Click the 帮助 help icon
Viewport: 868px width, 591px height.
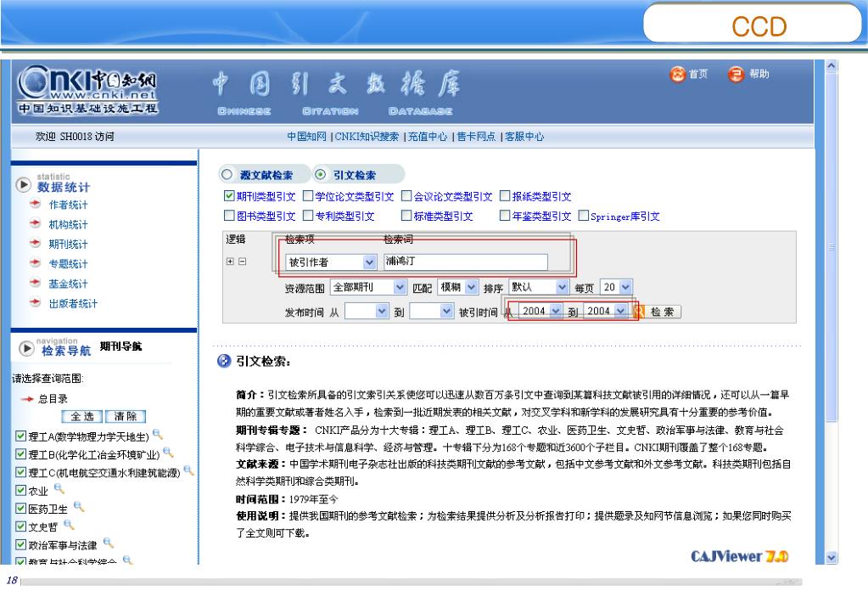[736, 74]
